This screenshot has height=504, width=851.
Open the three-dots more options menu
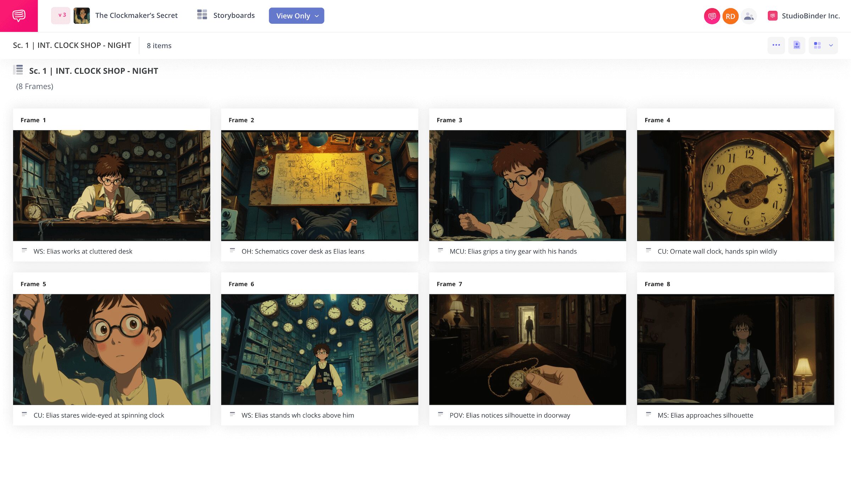click(x=776, y=45)
